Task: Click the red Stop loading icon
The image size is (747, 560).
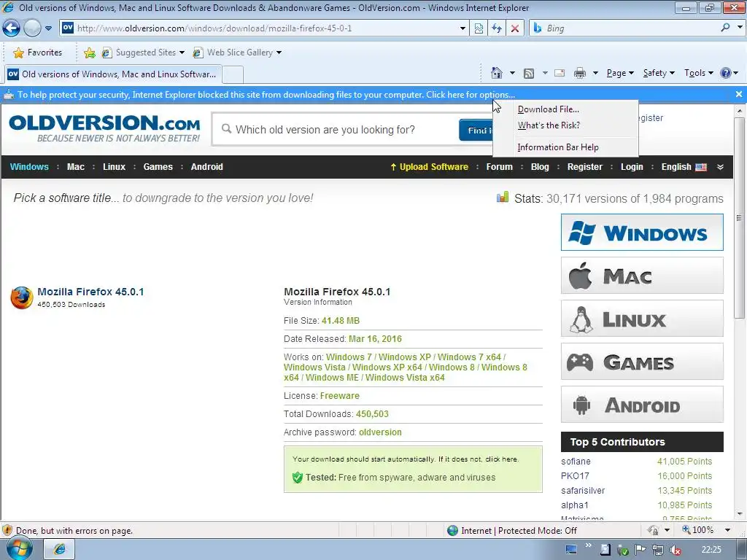Action: [x=515, y=28]
